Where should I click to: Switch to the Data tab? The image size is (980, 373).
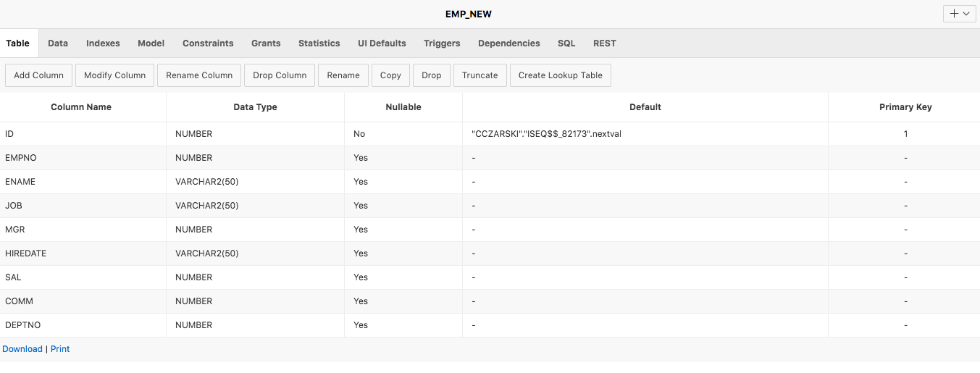coord(58,43)
